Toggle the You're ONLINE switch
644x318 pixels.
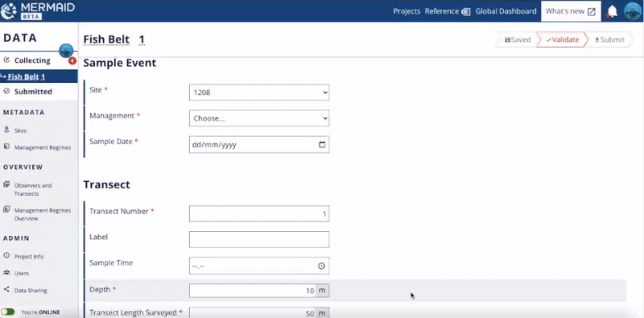pos(8,312)
